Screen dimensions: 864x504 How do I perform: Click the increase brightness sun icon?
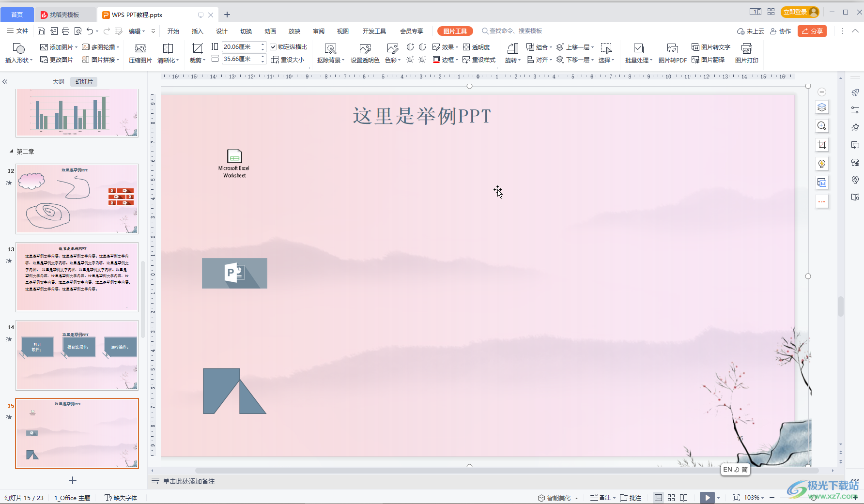[410, 60]
